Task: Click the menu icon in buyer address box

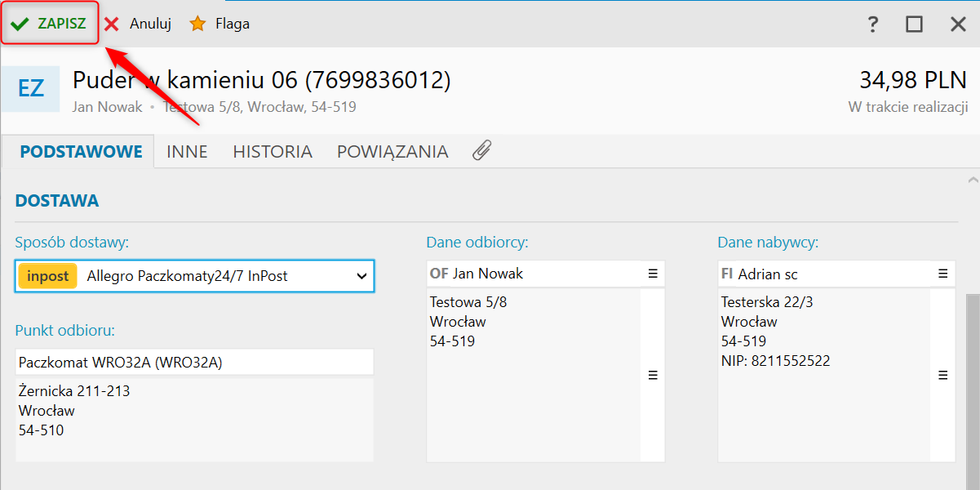Action: 943,376
